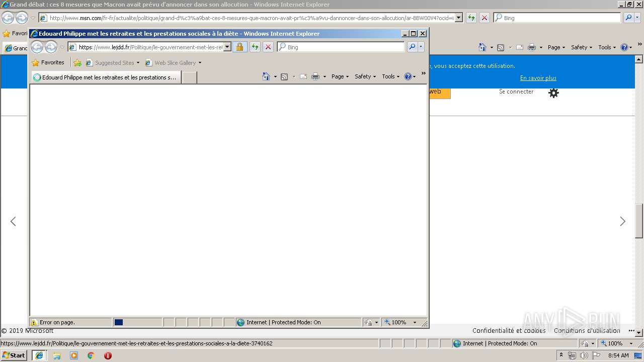Open Page menu in background MSN window

556,47
